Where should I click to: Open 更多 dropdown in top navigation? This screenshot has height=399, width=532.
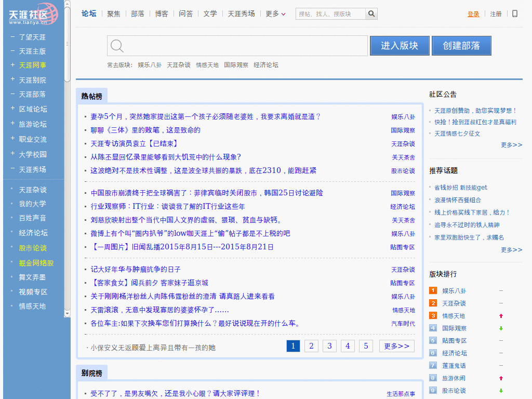click(x=275, y=14)
